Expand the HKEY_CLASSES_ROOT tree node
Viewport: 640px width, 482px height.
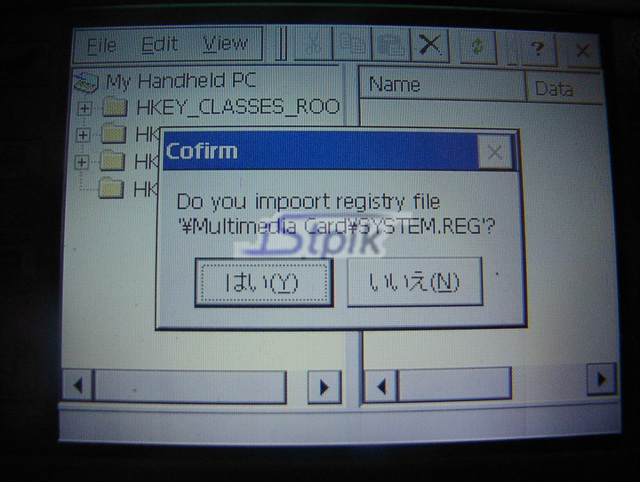point(84,107)
